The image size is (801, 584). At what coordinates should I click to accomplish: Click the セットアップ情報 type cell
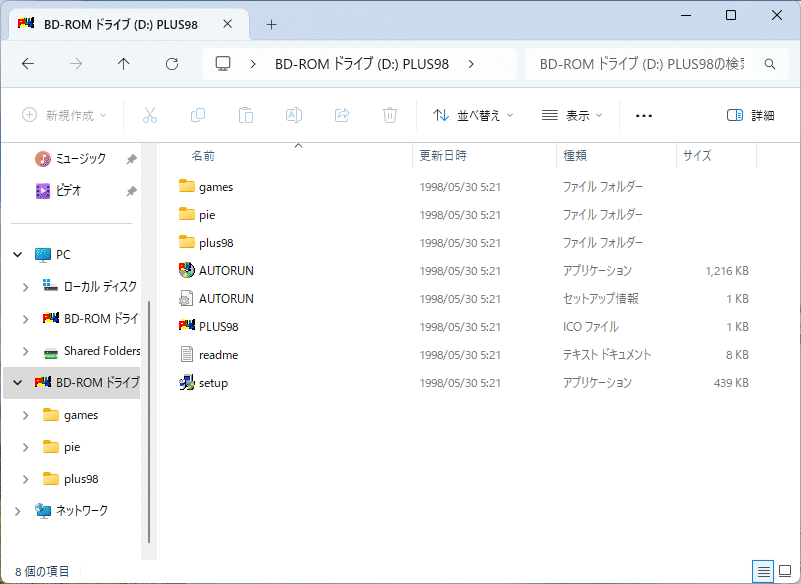point(600,298)
